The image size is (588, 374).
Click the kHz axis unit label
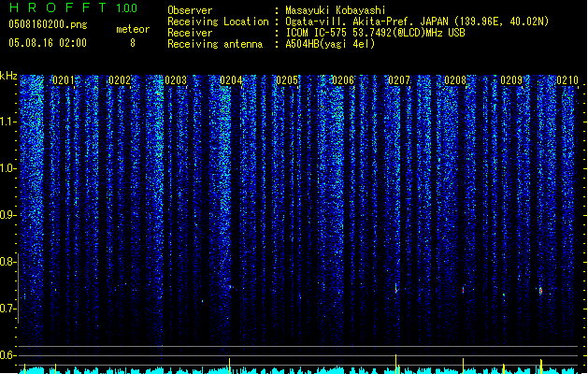pyautogui.click(x=8, y=76)
